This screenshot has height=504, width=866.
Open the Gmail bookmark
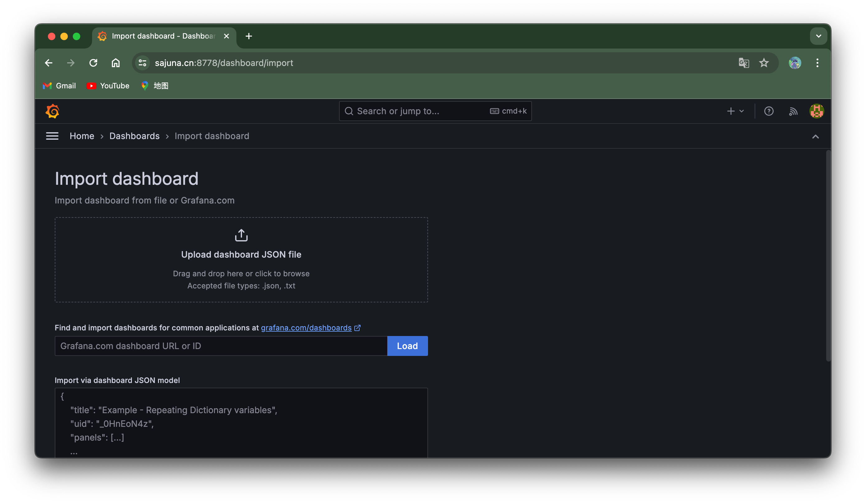(x=59, y=86)
